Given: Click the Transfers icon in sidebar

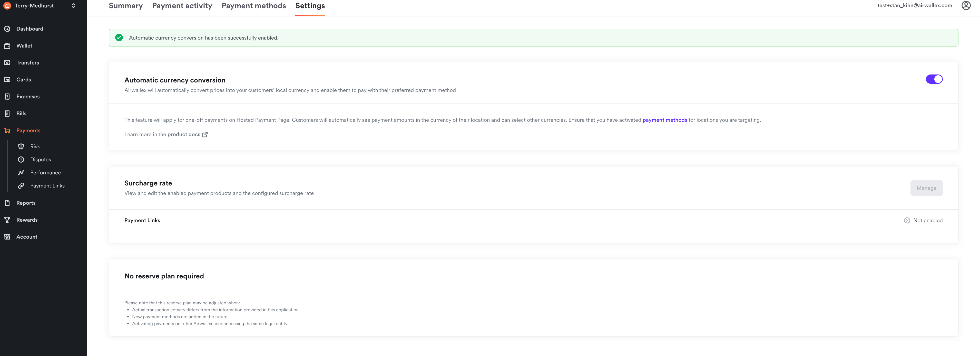Looking at the screenshot, I should click(7, 63).
